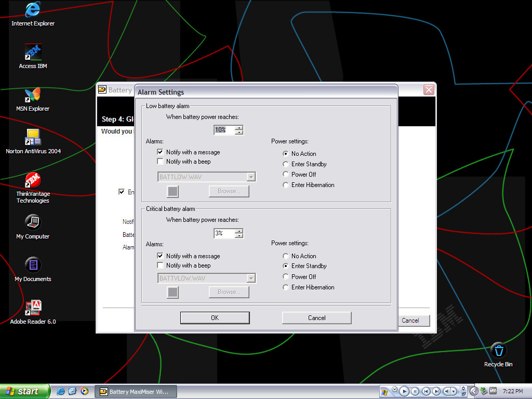Select Power Off for critical battery alarm
The image size is (532, 399).
click(x=286, y=277)
